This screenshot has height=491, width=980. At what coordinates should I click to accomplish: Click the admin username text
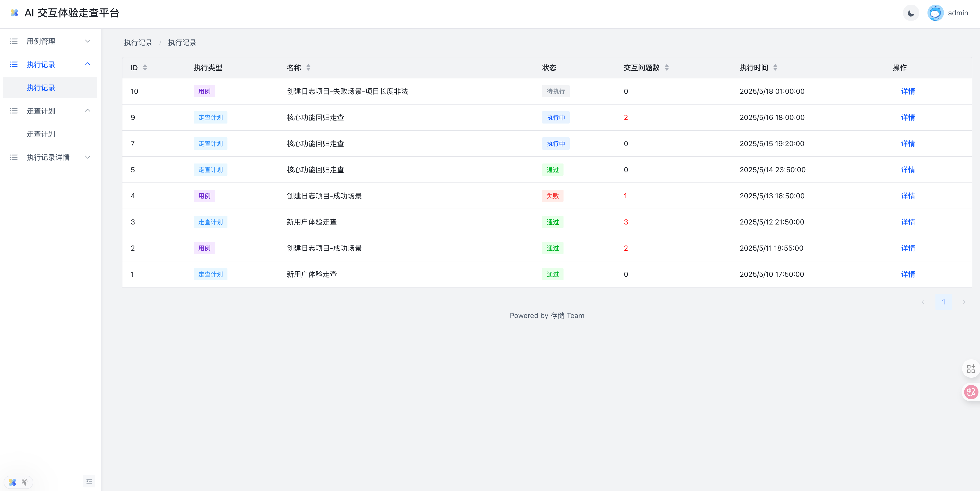(x=957, y=13)
